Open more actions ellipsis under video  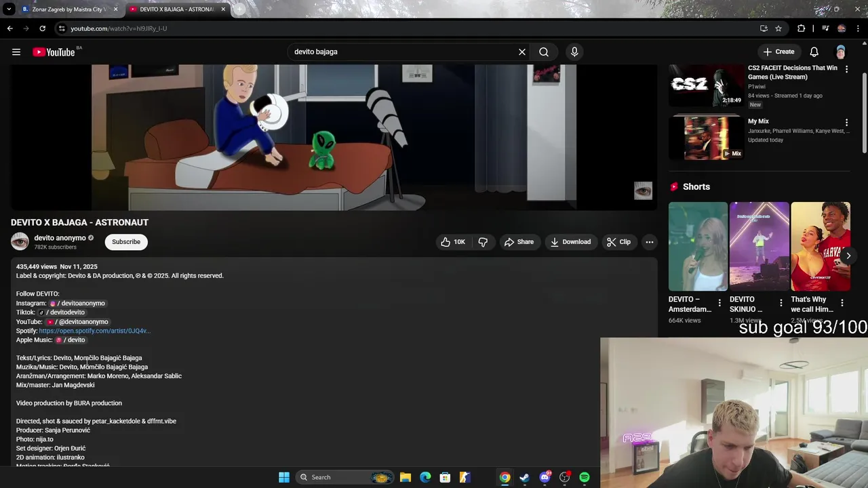point(650,242)
